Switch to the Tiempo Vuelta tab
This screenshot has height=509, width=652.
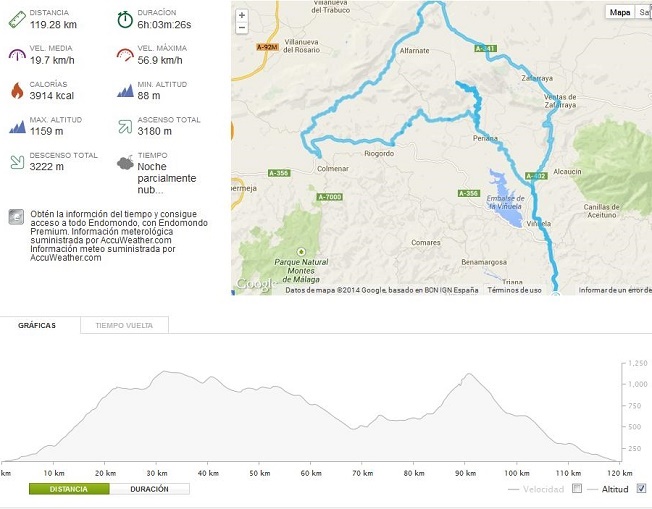tap(124, 325)
